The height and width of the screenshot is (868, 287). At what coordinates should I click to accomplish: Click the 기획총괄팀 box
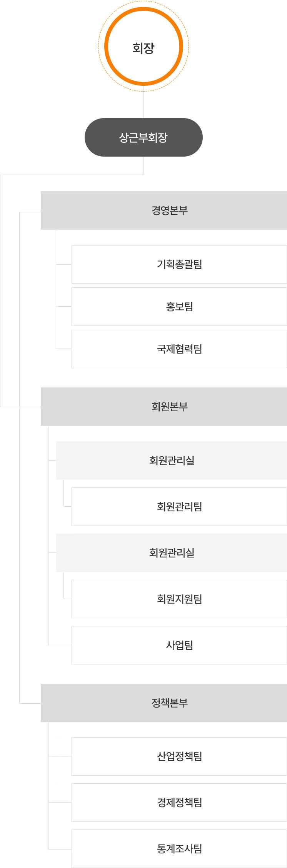(x=179, y=264)
